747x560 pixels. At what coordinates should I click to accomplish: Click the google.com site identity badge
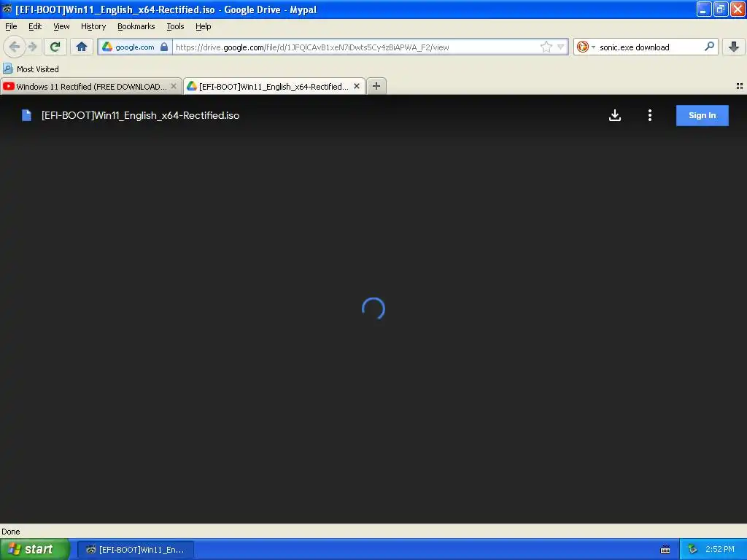(135, 47)
